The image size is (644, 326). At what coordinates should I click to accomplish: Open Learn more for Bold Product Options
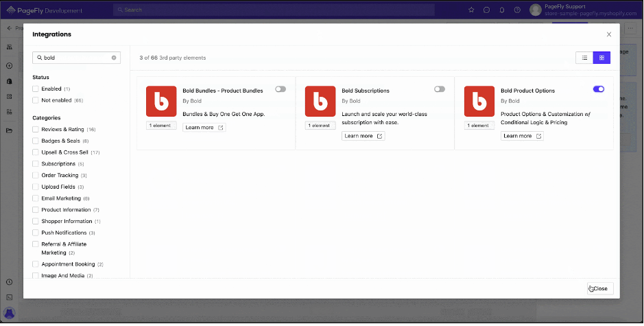point(522,136)
